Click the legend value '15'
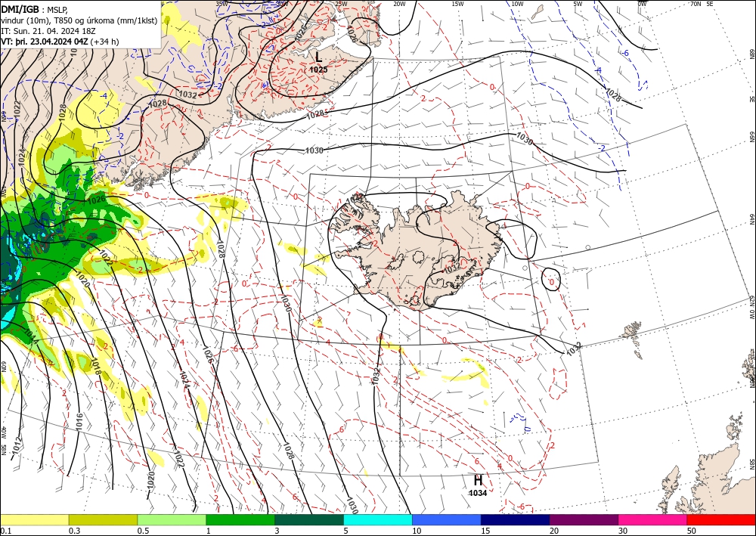Screen dimensions: 756x536 tap(485, 531)
